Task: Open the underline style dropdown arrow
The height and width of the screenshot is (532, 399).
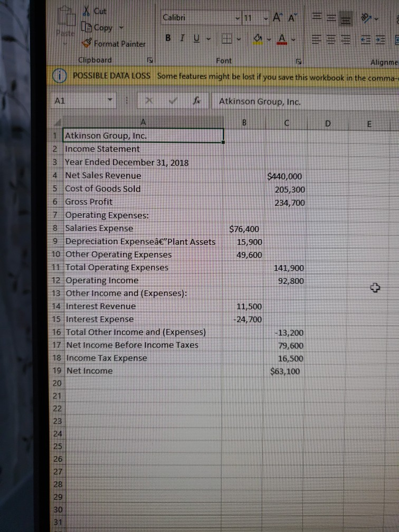Action: click(x=208, y=39)
